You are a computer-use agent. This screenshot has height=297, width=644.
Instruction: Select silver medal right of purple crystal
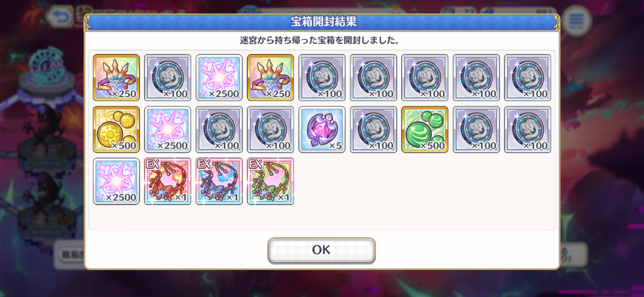pyautogui.click(x=373, y=129)
